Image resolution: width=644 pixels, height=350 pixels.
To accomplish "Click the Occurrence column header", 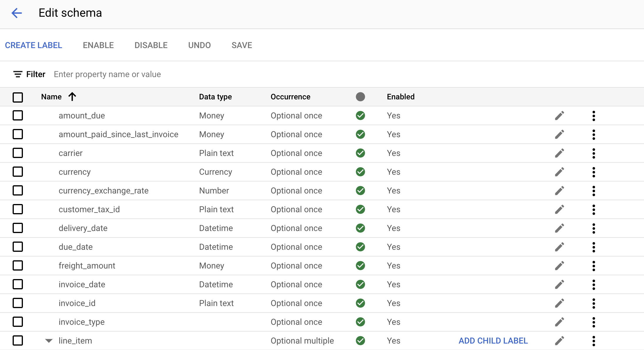I will coord(290,97).
